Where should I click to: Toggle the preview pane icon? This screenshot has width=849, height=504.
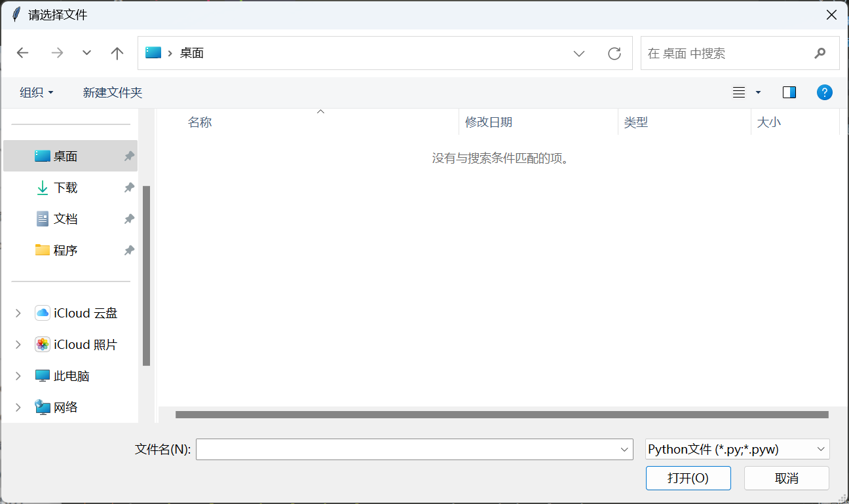click(789, 92)
